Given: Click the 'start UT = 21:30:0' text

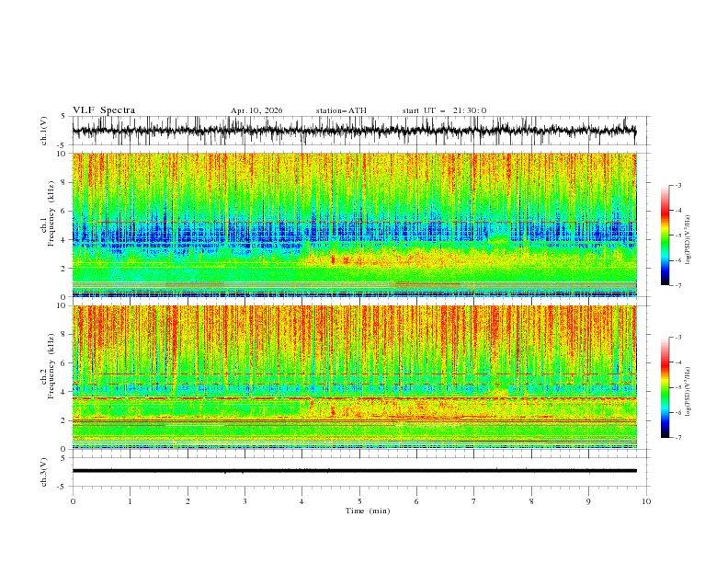Looking at the screenshot, I should pyautogui.click(x=444, y=110).
